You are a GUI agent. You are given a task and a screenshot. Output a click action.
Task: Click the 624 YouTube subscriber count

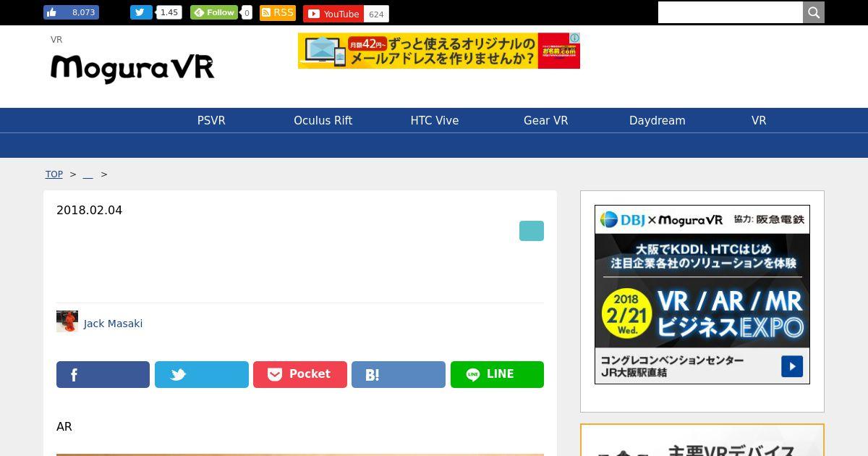(376, 14)
